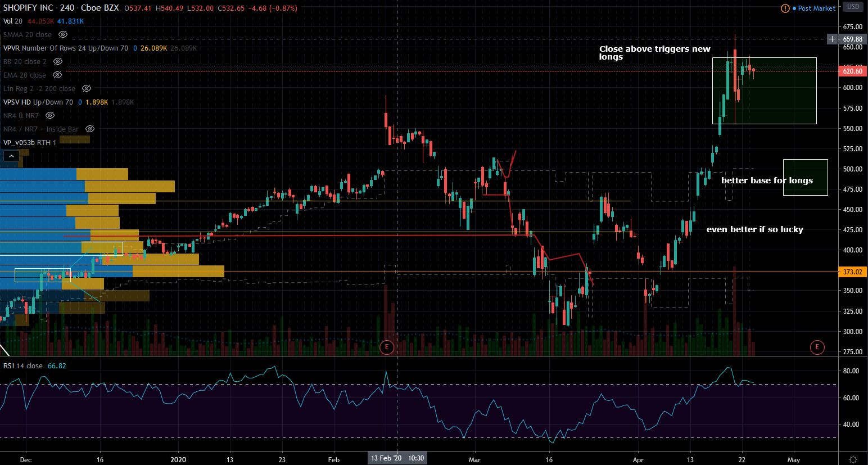Click the Apr label on time axis

click(638, 460)
